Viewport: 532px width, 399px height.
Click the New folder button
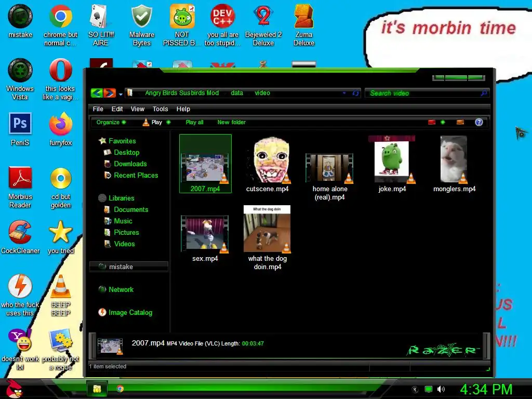(231, 122)
